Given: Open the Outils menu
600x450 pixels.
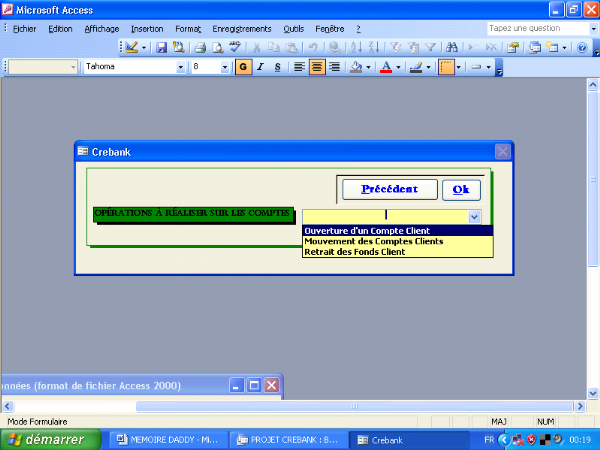Looking at the screenshot, I should pos(293,29).
